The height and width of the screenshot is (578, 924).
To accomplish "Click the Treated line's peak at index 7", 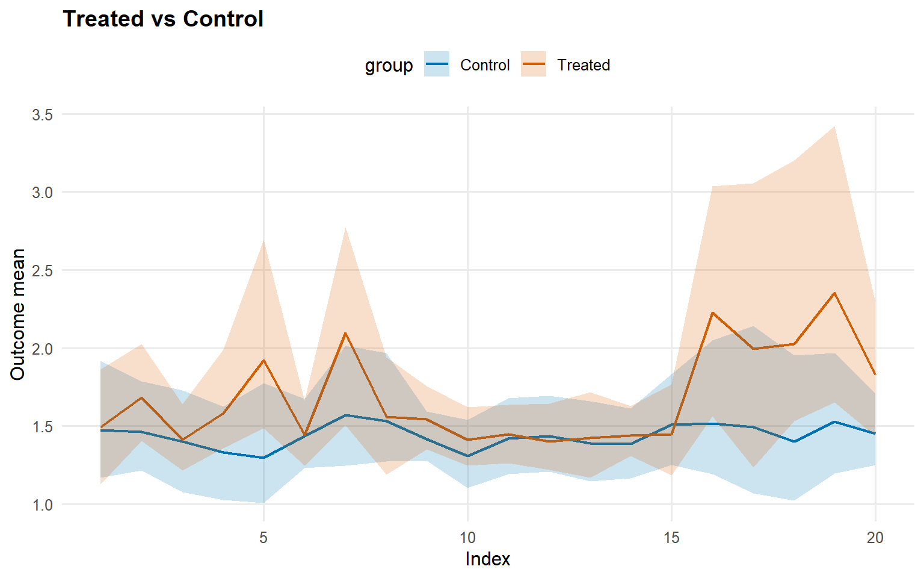I will [x=345, y=333].
